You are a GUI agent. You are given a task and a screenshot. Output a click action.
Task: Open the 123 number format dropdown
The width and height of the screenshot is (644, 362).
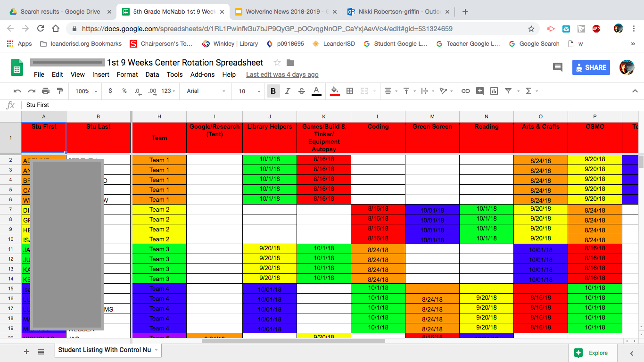point(168,91)
